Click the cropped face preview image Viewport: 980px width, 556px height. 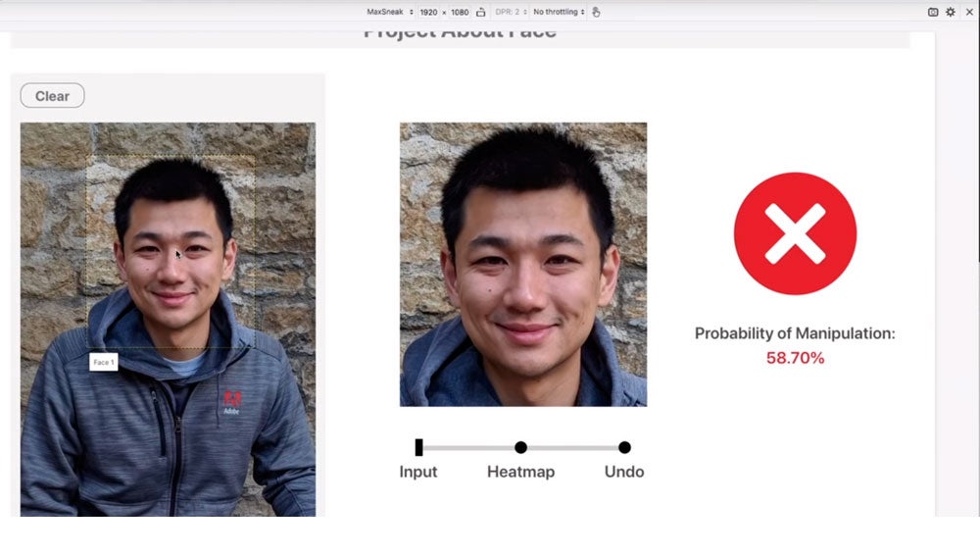pos(523,264)
